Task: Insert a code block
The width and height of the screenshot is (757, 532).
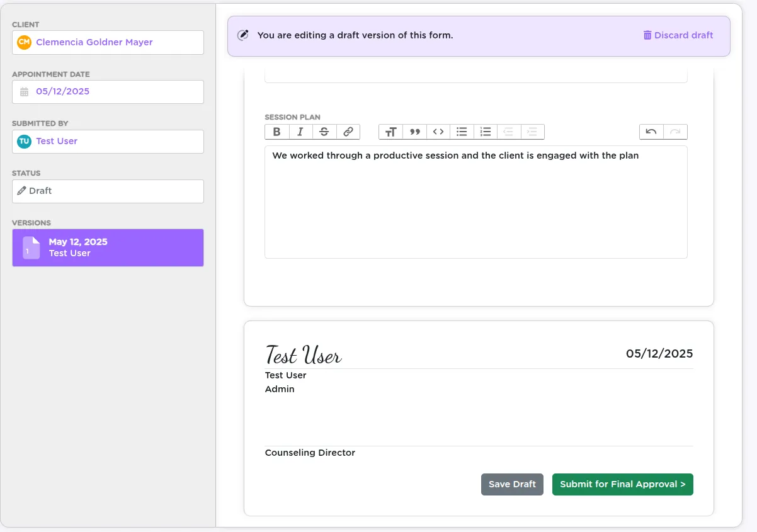Action: (x=438, y=132)
